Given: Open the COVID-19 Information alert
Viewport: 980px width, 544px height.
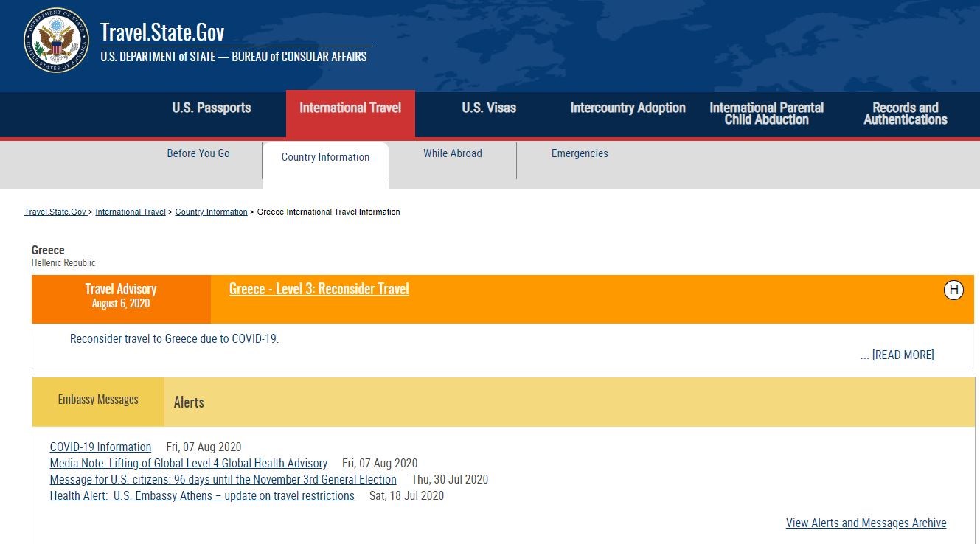Looking at the screenshot, I should 100,447.
